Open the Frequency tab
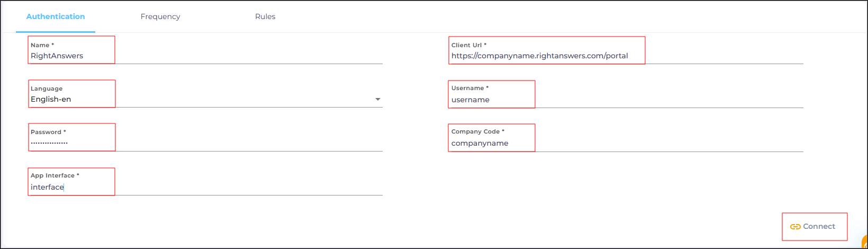868x249 pixels. click(x=160, y=17)
